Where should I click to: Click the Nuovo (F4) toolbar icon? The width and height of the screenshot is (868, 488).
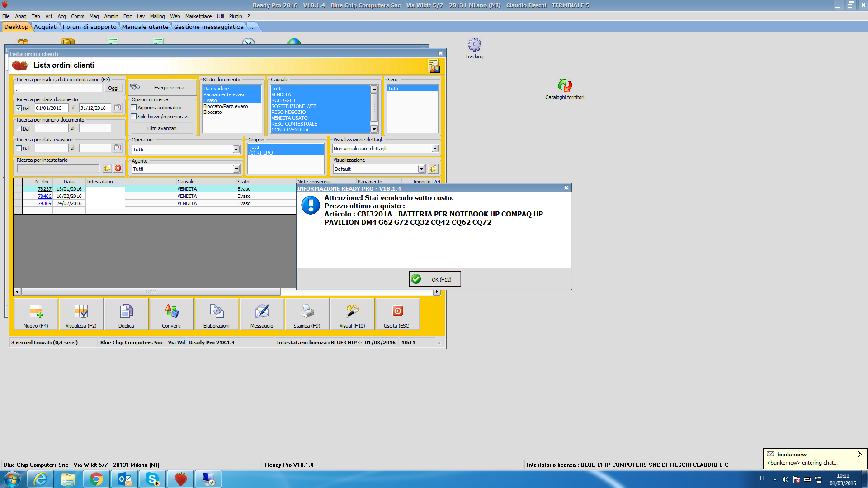(x=36, y=312)
